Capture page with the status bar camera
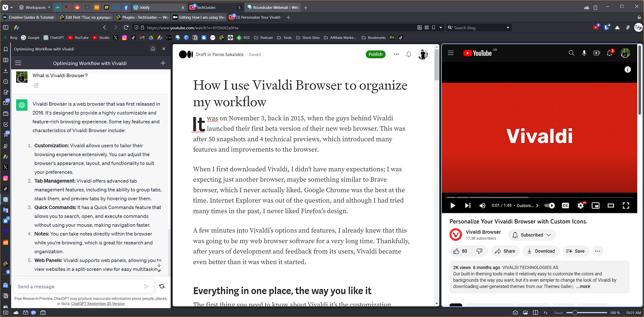The height and width of the screenshot is (317, 644). tap(515, 312)
